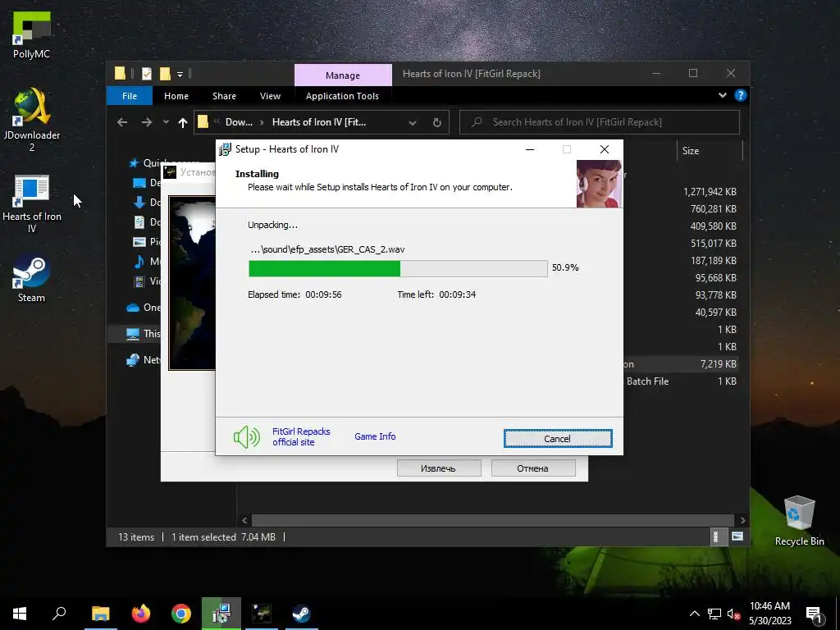The width and height of the screenshot is (840, 630).
Task: Click the installer FitGirl portrait thumbnail
Action: [x=599, y=184]
